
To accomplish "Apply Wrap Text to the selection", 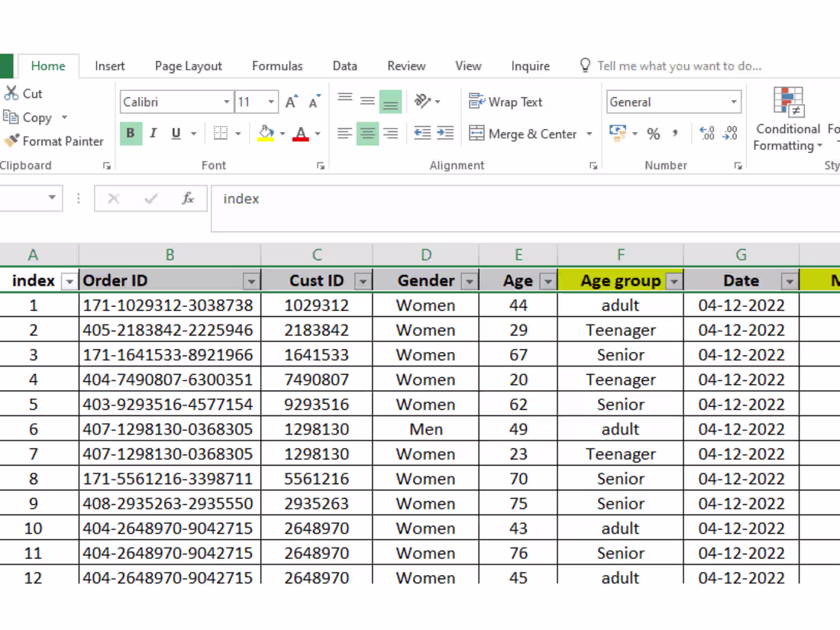I will 508,102.
